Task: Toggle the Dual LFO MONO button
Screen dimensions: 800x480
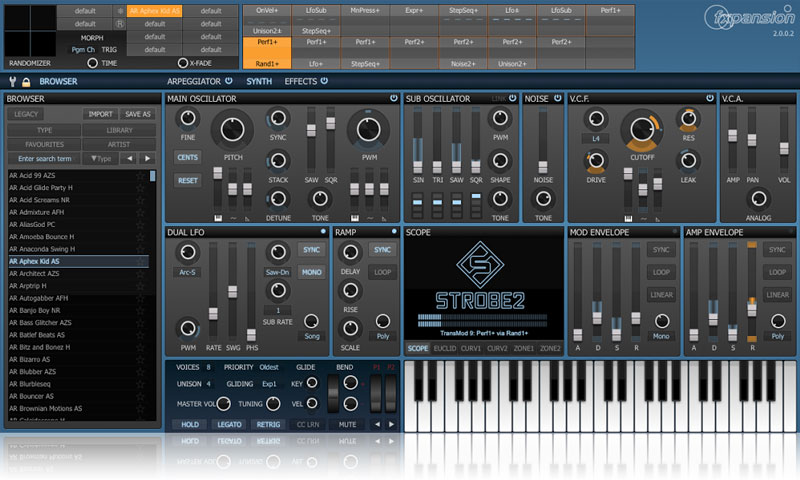Action: pyautogui.click(x=311, y=271)
